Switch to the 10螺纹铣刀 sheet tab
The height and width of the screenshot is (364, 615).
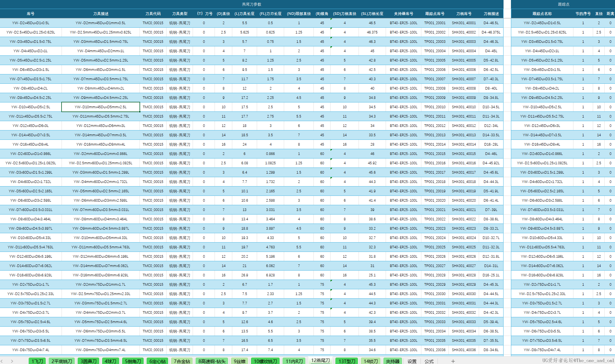point(265,361)
